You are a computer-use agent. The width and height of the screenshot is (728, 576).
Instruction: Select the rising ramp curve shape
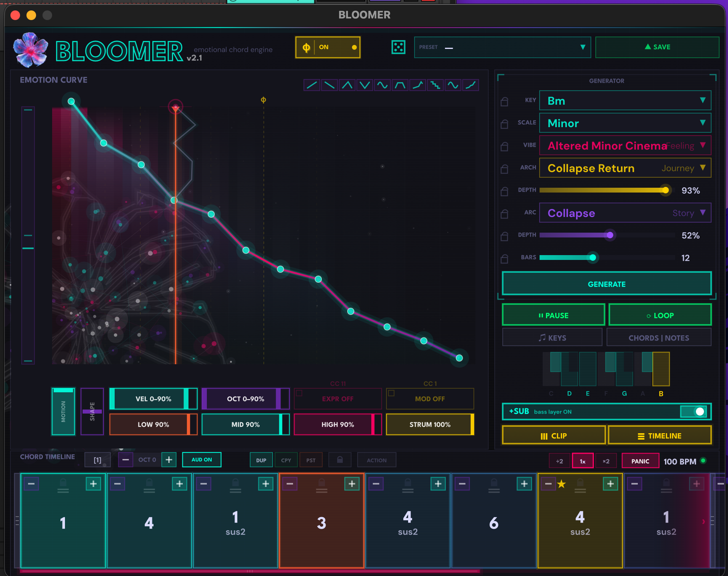[312, 85]
